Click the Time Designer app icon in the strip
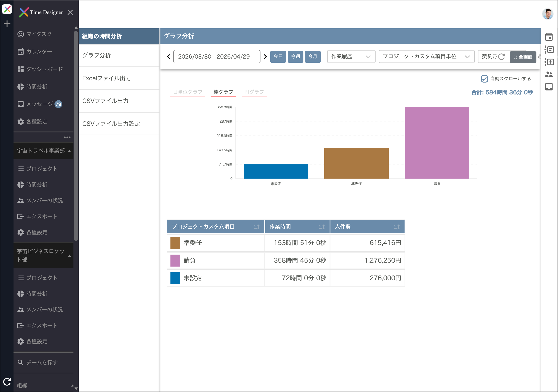 tap(7, 9)
